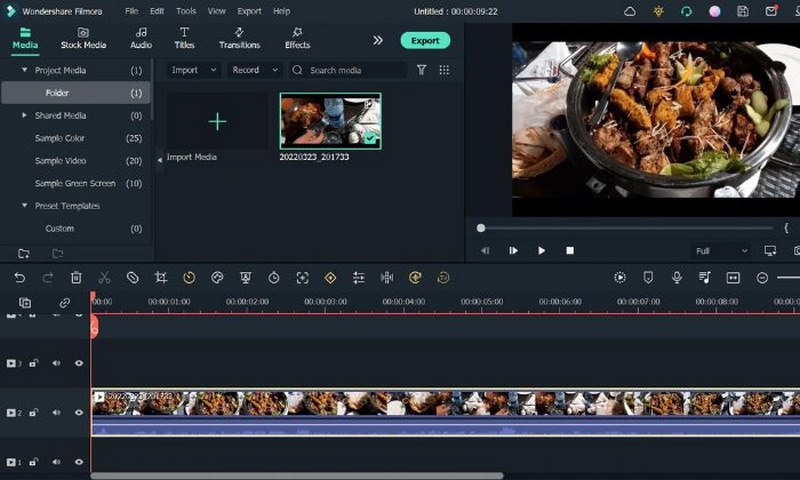
Task: Filter media with the funnel icon
Action: click(x=421, y=70)
